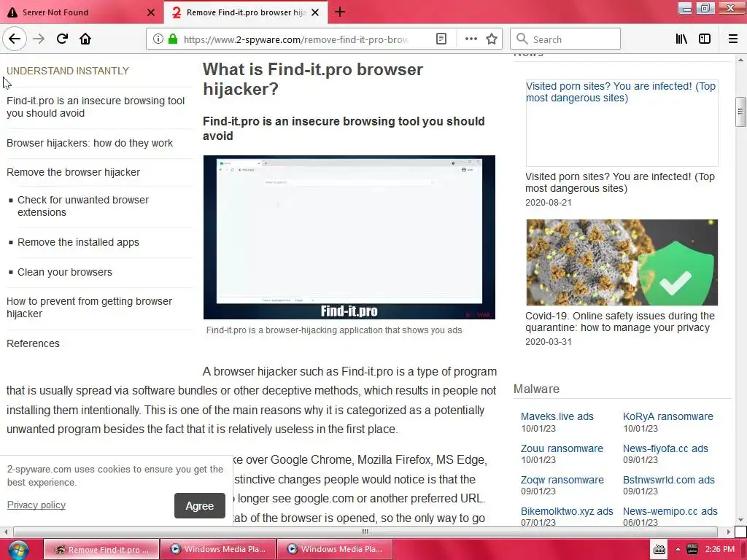
Task: Open News-fiyofa.cc ads entry
Action: click(x=665, y=448)
